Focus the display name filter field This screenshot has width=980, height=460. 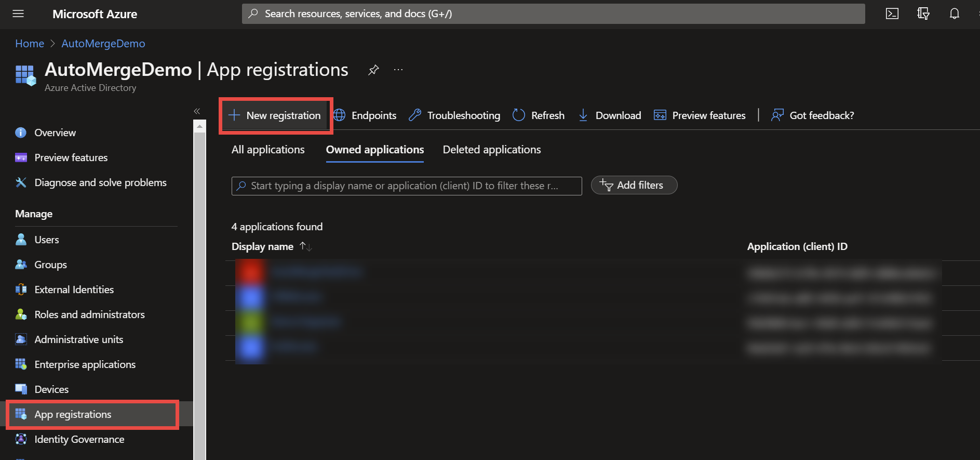[x=407, y=186]
